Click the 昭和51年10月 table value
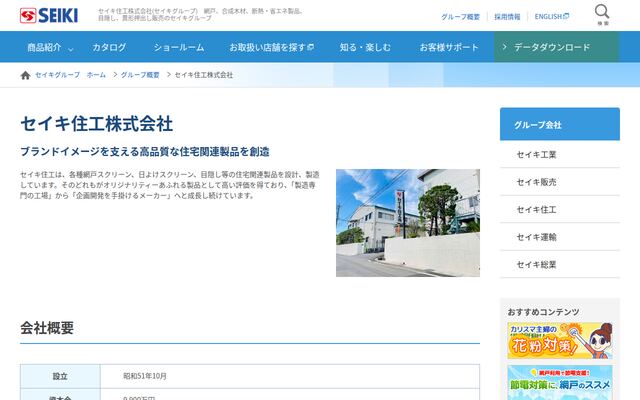Screen dimensions: 640x400 tap(145, 376)
